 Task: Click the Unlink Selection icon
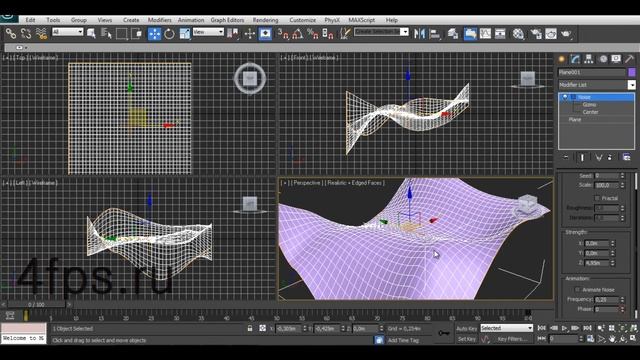(x=26, y=33)
